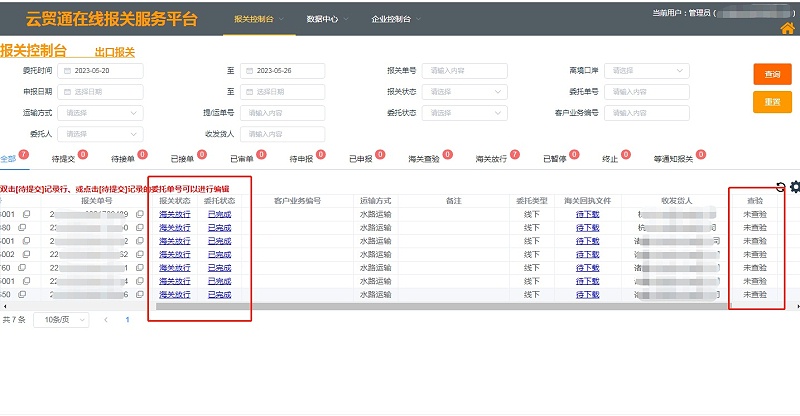Open the 运输方式 dropdown

pyautogui.click(x=100, y=113)
